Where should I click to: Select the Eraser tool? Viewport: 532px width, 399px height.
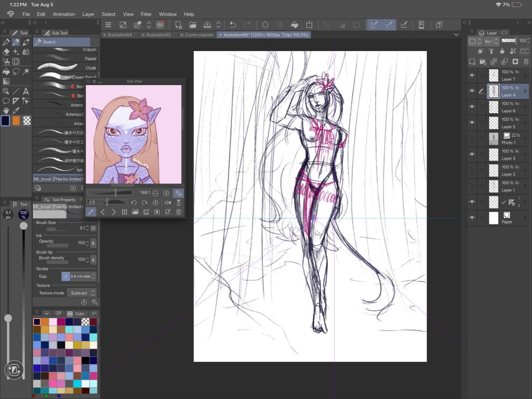6,52
